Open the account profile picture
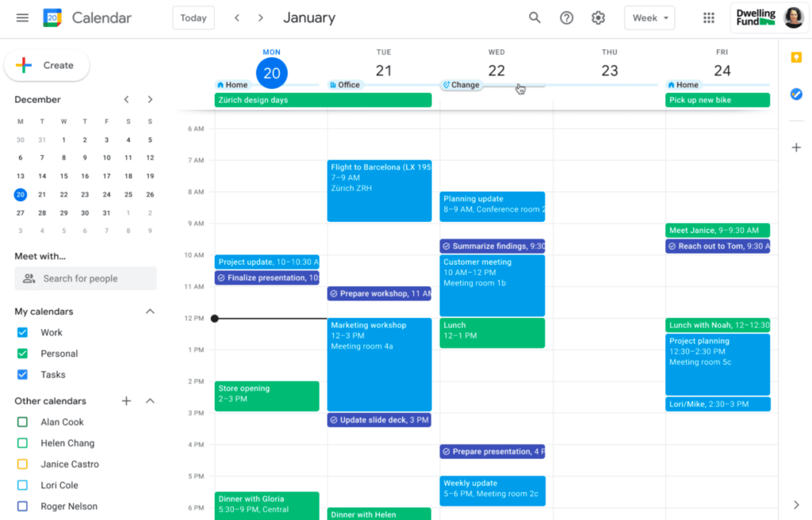Image resolution: width=812 pixels, height=520 pixels. click(x=793, y=17)
